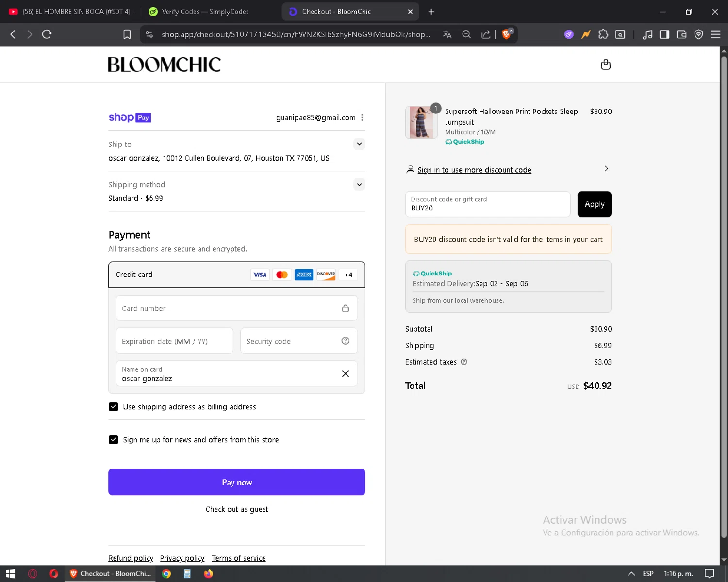Toggle the browser sidebar panel icon
Image resolution: width=728 pixels, height=582 pixels.
pyautogui.click(x=664, y=34)
